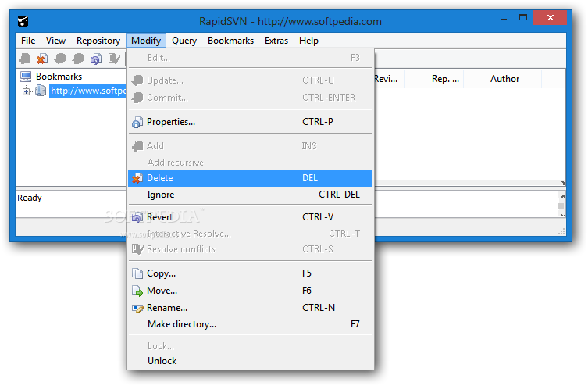The width and height of the screenshot is (588, 386).
Task: Click the Bookmarks computer icon in tree
Action: coord(26,77)
